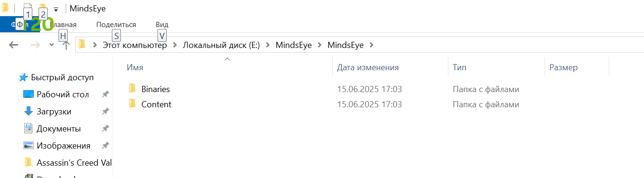Select the Content folder icon

point(133,104)
